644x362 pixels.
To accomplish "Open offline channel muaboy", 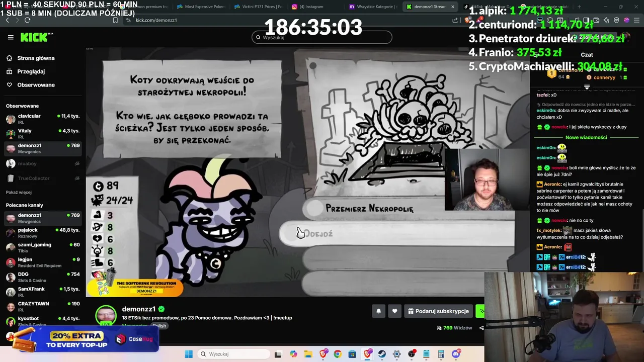I will click(43, 163).
